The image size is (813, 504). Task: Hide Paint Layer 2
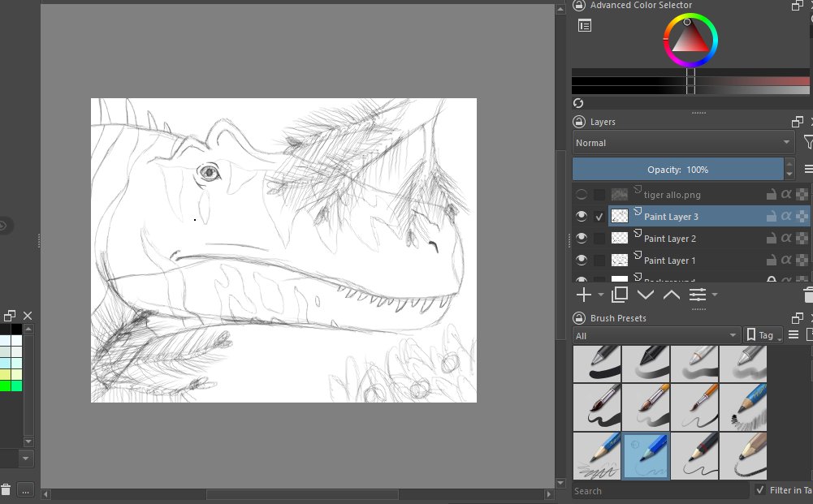582,239
